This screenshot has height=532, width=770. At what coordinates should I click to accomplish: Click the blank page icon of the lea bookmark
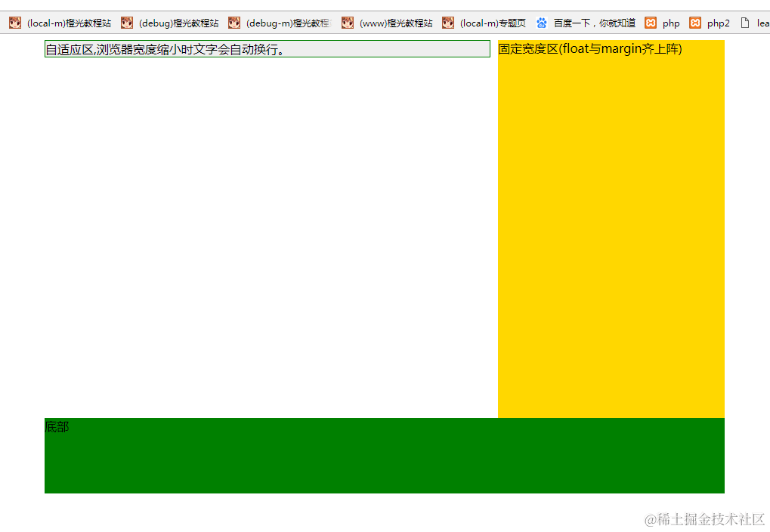[745, 23]
